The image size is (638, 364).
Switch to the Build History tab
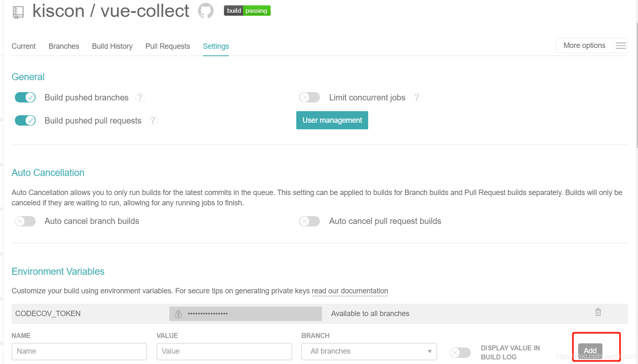click(x=112, y=46)
